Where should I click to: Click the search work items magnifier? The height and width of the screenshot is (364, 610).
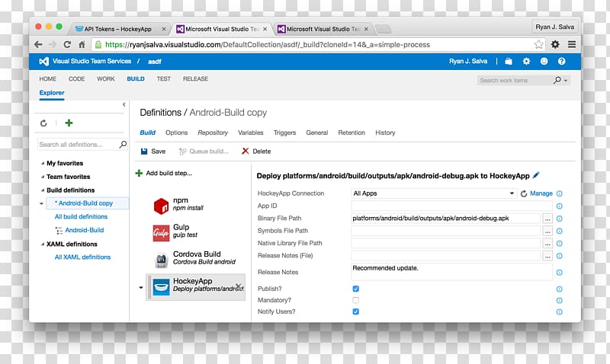557,80
